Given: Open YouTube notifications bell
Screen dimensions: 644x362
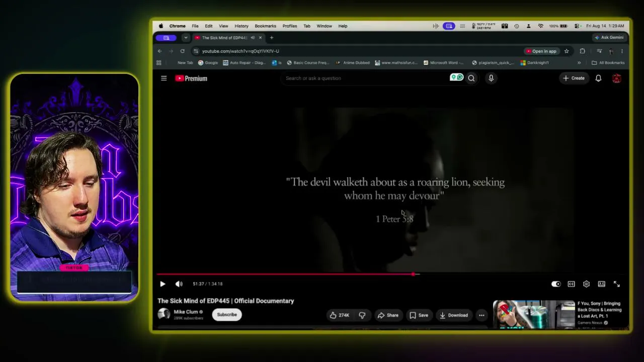Looking at the screenshot, I should pyautogui.click(x=598, y=78).
